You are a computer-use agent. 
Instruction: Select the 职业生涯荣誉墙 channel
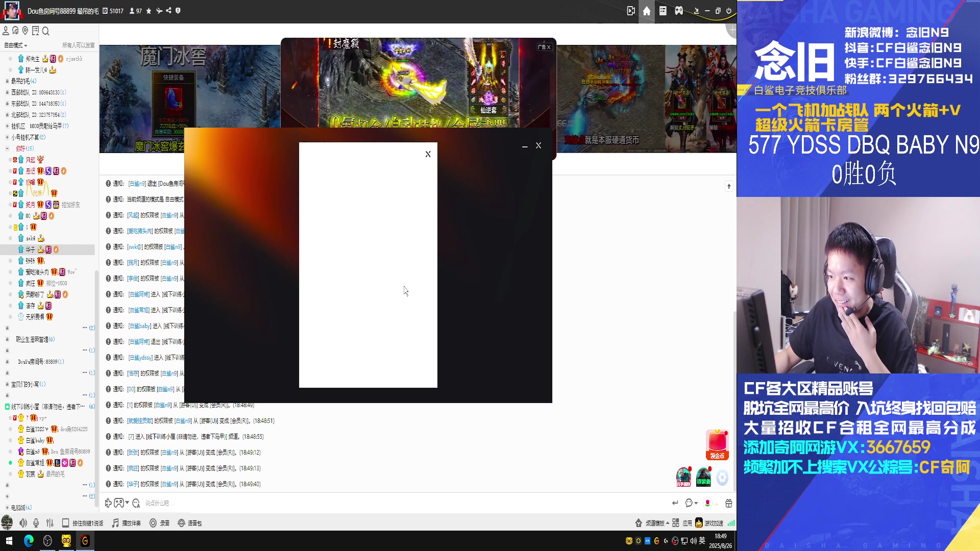tap(35, 339)
